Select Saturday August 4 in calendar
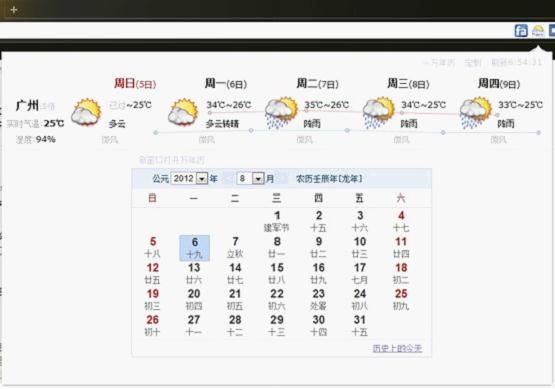Image resolution: width=555 pixels, height=389 pixels. tap(401, 221)
